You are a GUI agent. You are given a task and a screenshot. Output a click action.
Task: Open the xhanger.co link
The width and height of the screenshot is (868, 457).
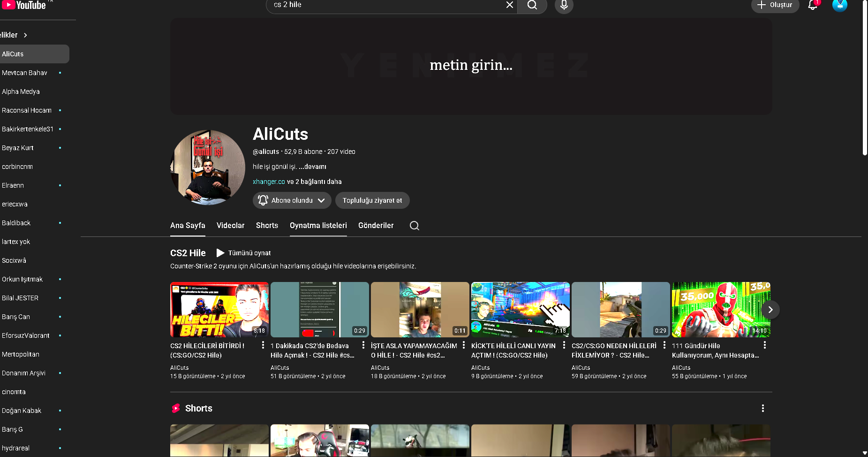tap(269, 182)
